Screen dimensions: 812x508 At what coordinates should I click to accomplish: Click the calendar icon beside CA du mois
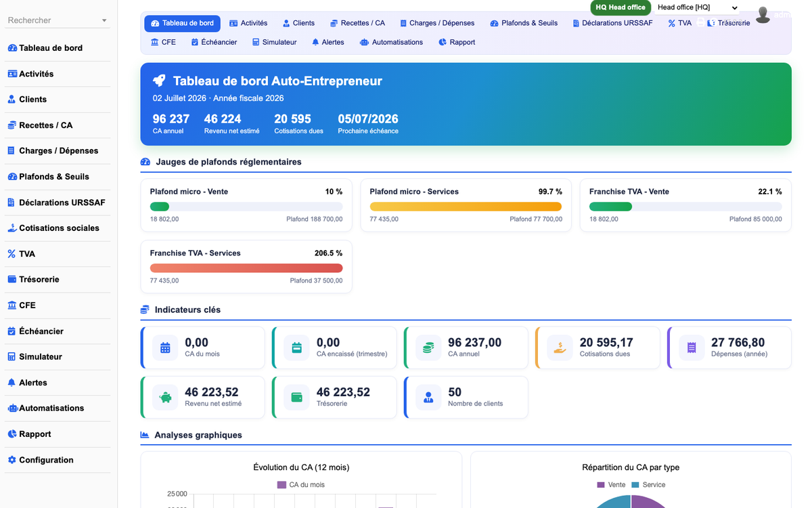click(x=165, y=347)
